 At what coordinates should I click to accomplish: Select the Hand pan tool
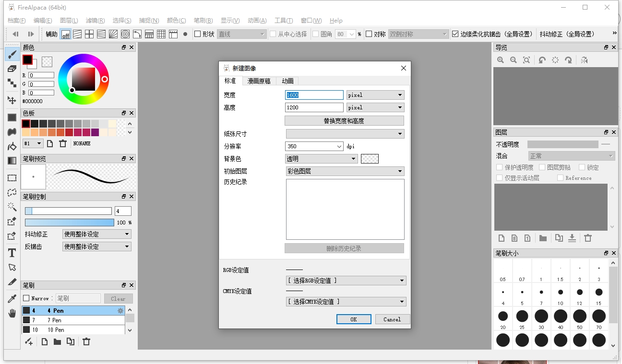pyautogui.click(x=12, y=313)
